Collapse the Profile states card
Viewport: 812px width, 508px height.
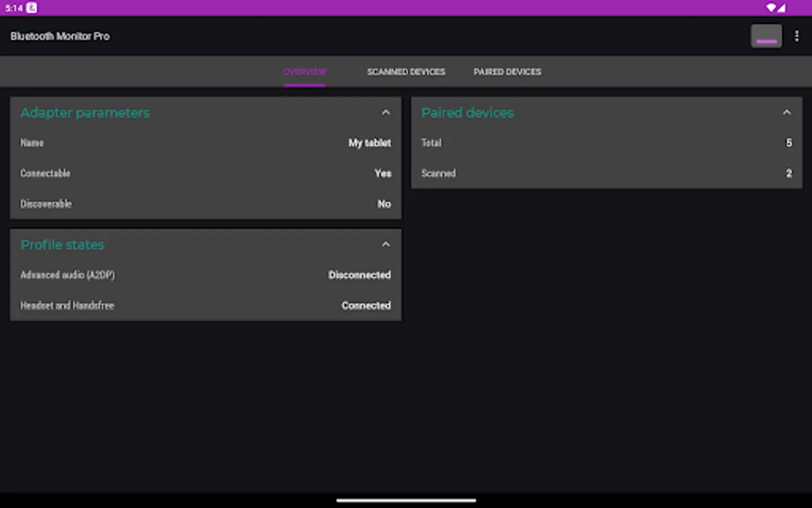pos(386,244)
